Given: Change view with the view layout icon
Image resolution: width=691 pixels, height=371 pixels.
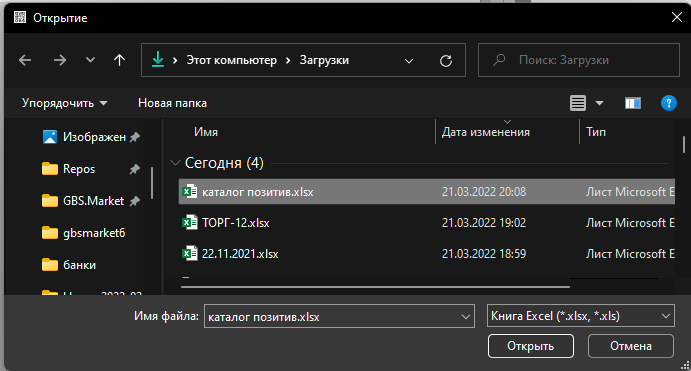Looking at the screenshot, I should [x=578, y=103].
